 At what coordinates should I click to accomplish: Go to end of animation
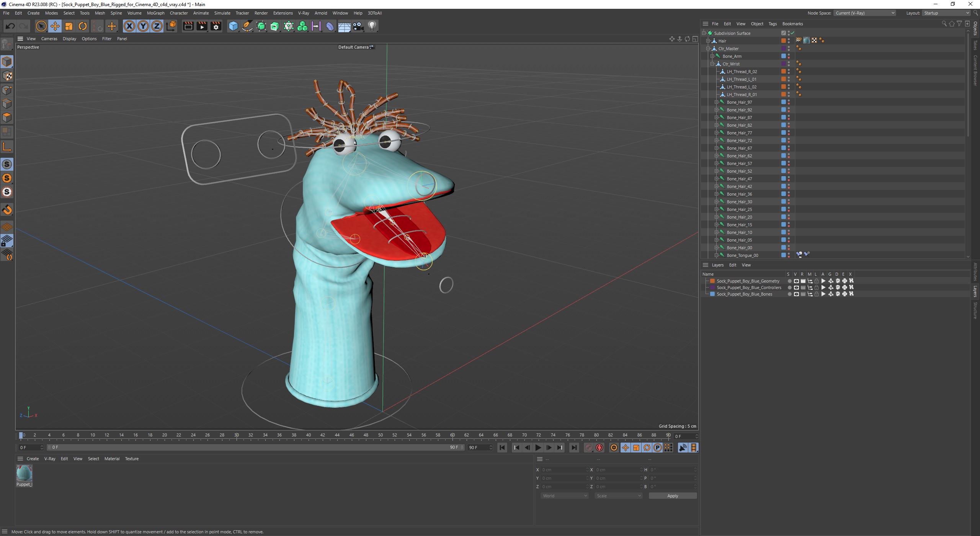pyautogui.click(x=574, y=448)
